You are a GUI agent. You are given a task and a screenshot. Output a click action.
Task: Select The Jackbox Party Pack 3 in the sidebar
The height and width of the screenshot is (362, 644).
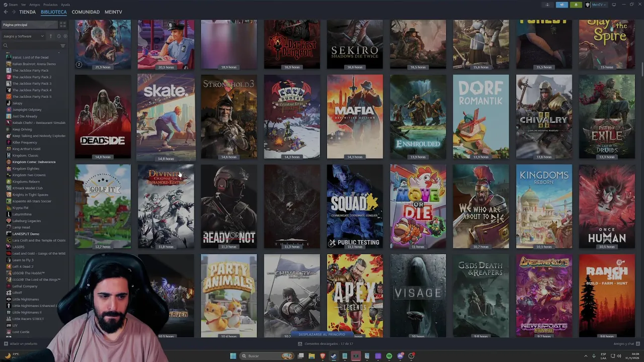[32, 83]
